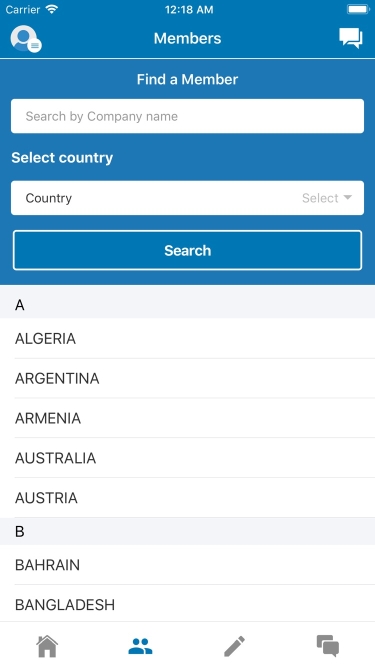Select BAHRAIN under section B
This screenshot has height=667, width=375.
tap(188, 565)
